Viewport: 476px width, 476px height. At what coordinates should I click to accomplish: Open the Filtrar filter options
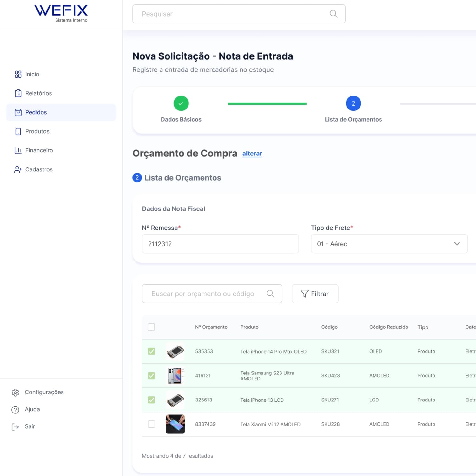click(315, 294)
